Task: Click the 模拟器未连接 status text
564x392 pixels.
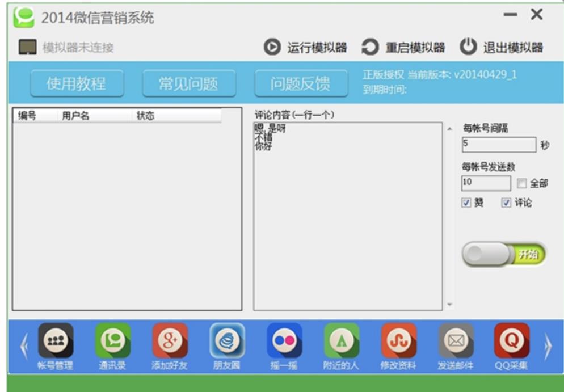Action: [x=78, y=48]
